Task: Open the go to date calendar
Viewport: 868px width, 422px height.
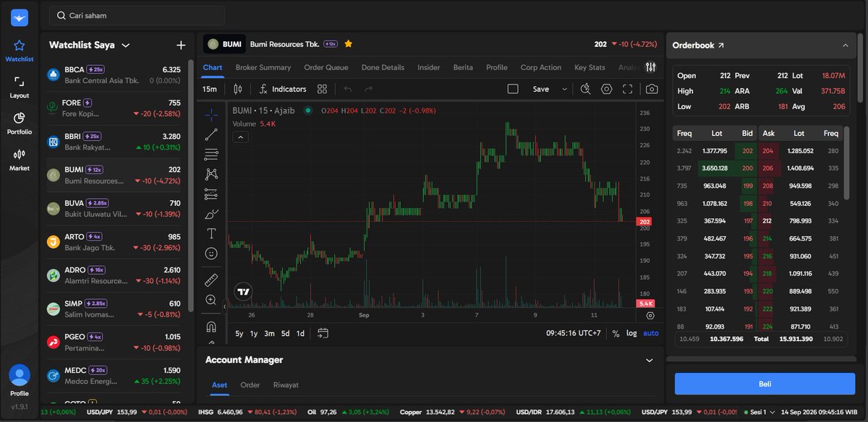Action: tap(323, 333)
